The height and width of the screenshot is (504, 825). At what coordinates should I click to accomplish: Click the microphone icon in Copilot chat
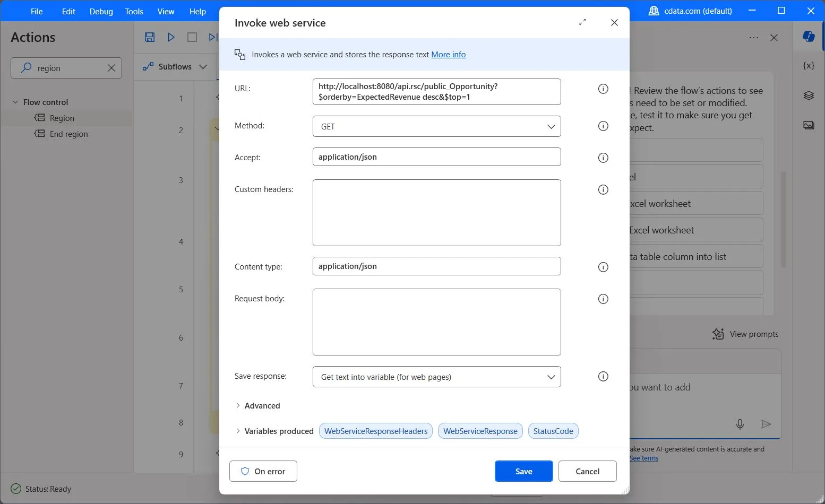point(740,424)
